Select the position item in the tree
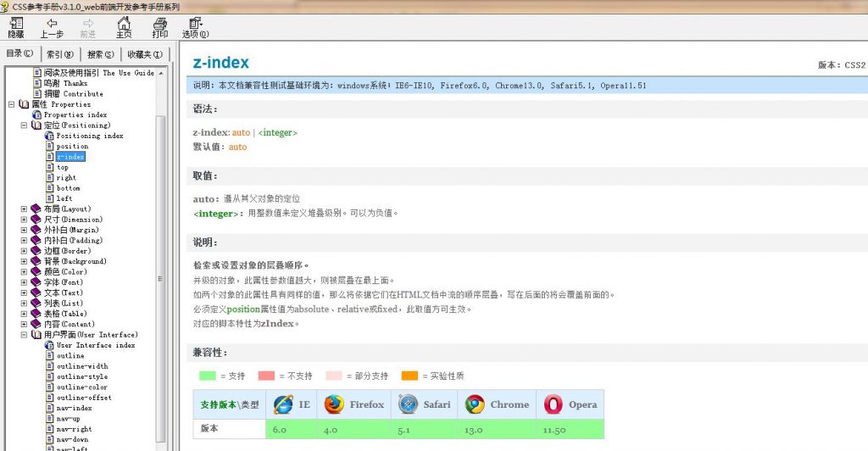 click(72, 147)
